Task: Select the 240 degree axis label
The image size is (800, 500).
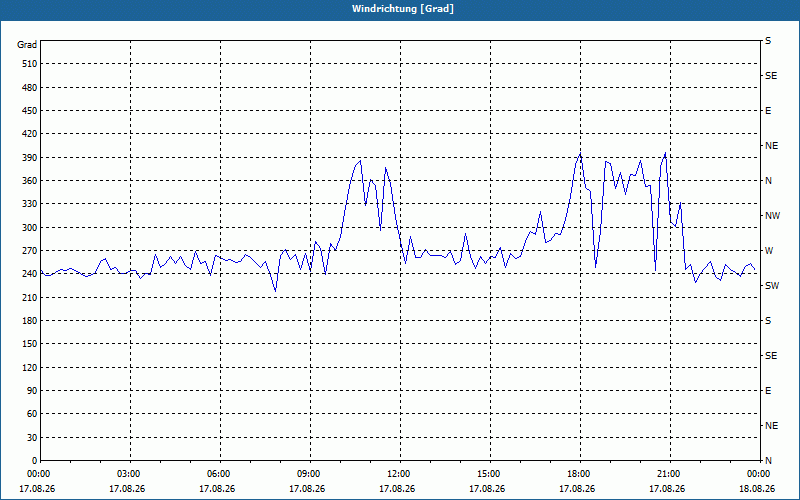Action: [30, 274]
